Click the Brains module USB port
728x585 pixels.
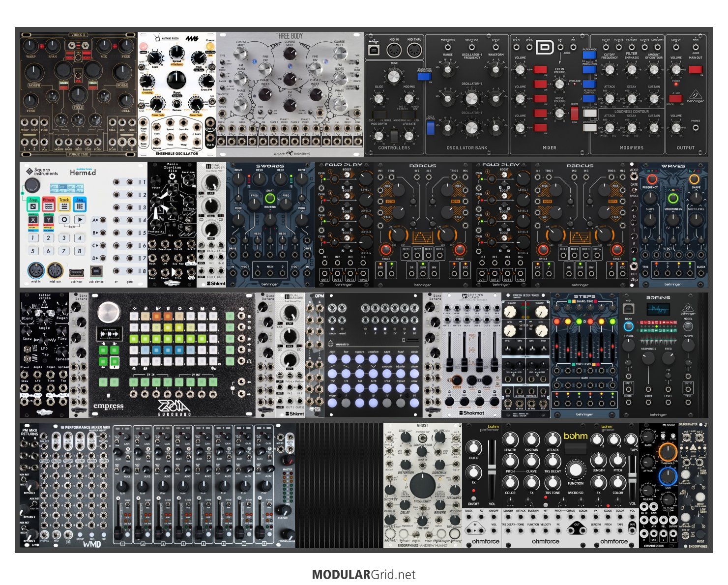[x=629, y=309]
